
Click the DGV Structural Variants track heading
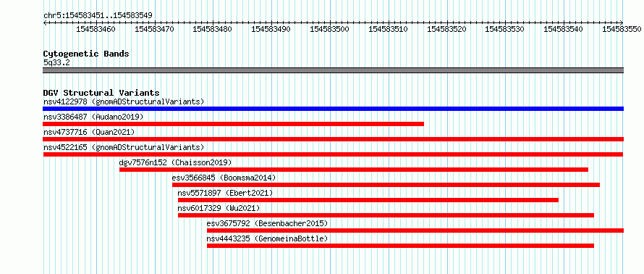101,93
